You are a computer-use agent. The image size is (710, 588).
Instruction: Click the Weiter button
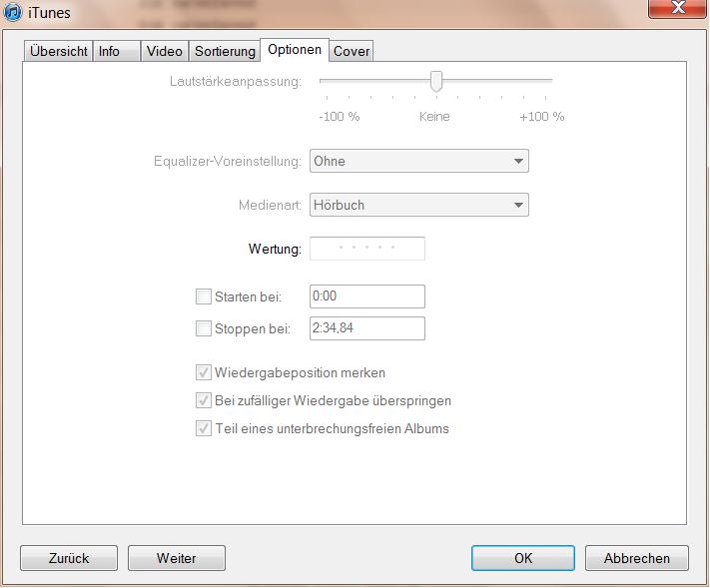click(177, 558)
